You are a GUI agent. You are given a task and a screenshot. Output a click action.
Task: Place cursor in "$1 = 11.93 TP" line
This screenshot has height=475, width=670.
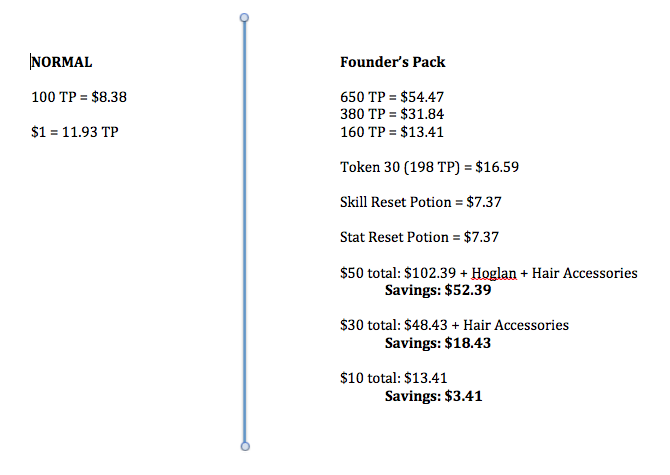click(75, 132)
